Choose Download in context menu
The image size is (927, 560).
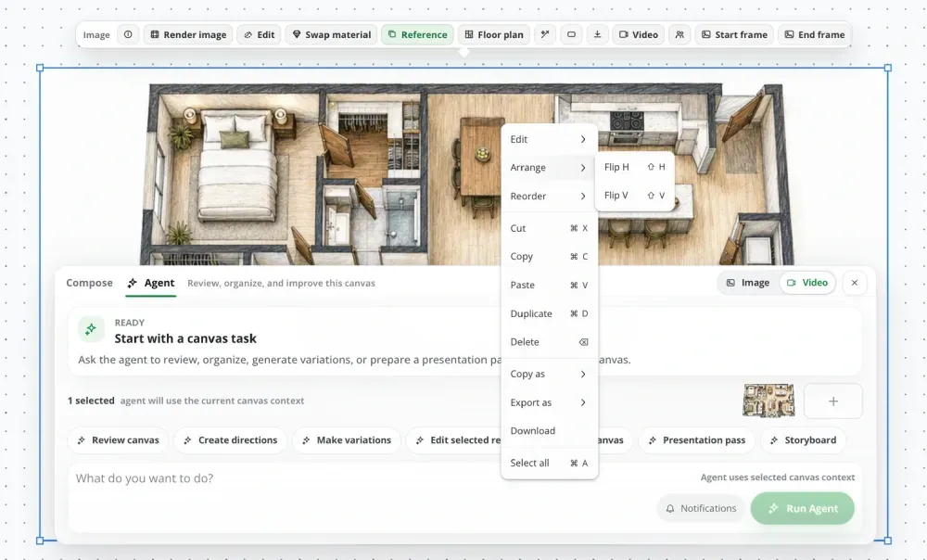point(549,430)
